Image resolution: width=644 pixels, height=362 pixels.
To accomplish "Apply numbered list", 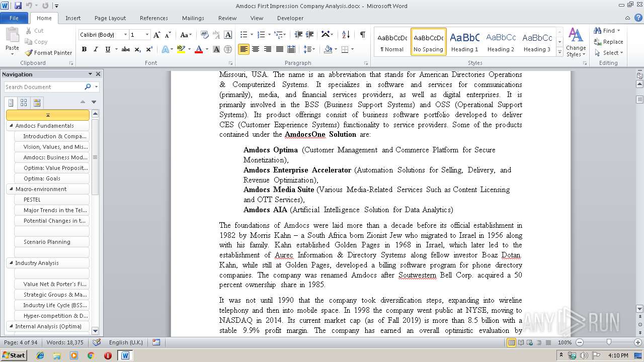I will pos(261,35).
